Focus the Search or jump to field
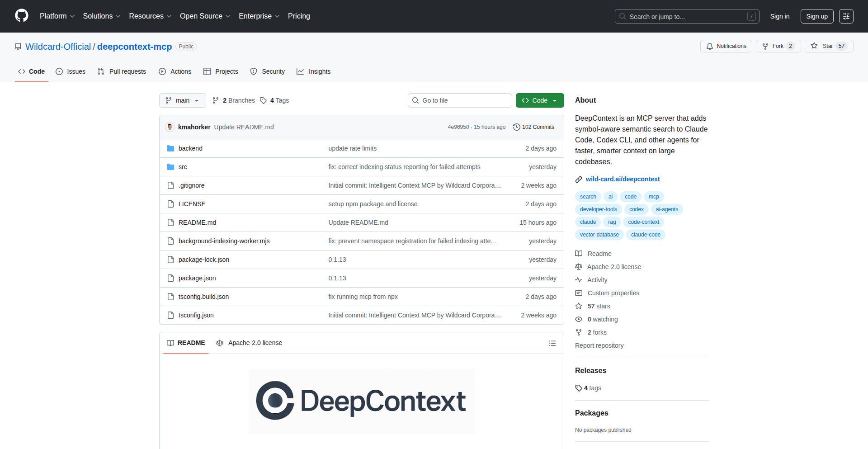The width and height of the screenshot is (868, 449). pyautogui.click(x=687, y=16)
